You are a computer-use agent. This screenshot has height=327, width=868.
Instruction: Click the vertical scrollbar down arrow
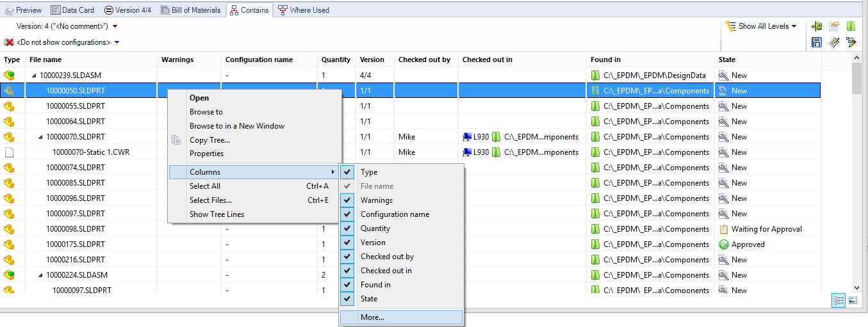[x=857, y=288]
